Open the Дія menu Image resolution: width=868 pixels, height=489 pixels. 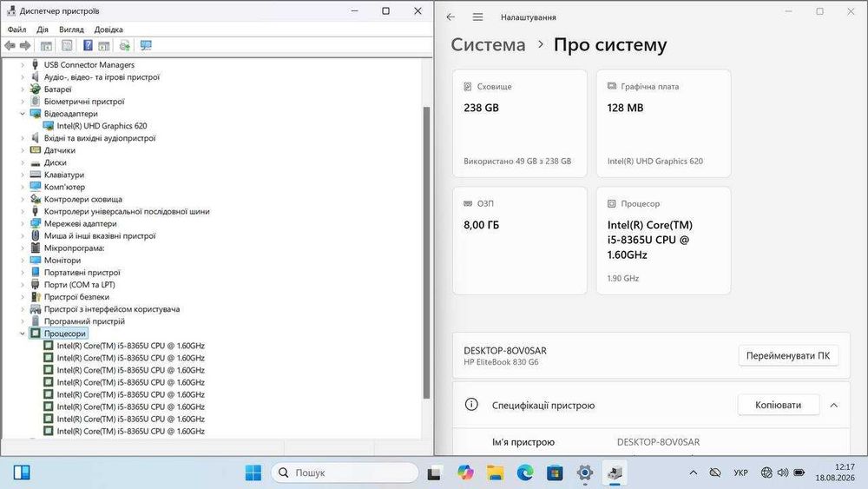[43, 30]
